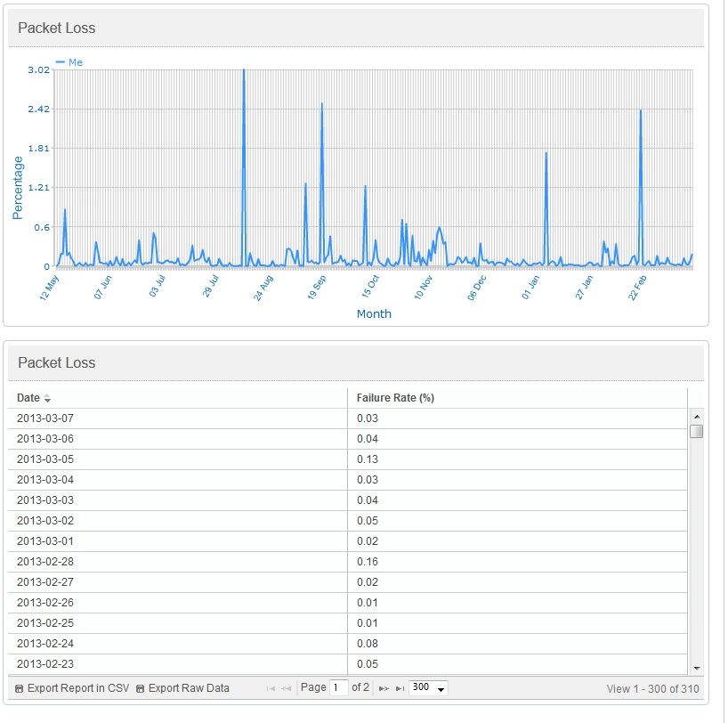Select the 2013-03-05 table row
Screen dimensions: 728x723
[x=347, y=459]
